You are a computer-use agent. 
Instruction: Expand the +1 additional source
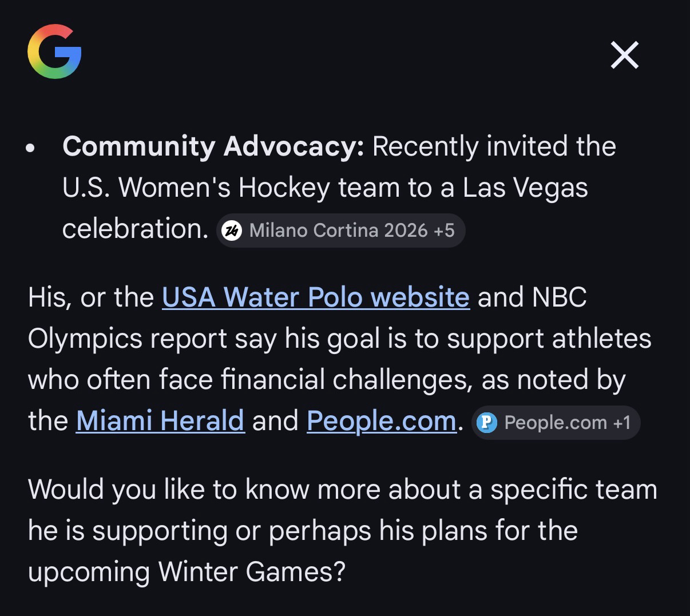[x=621, y=423]
